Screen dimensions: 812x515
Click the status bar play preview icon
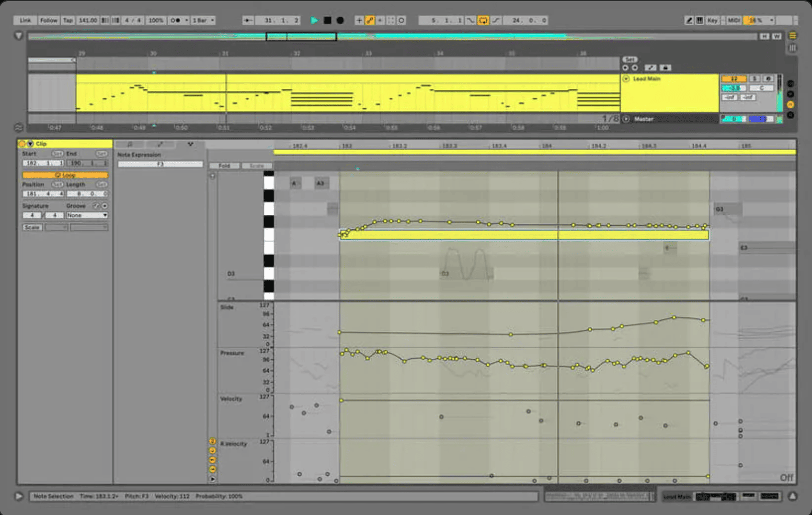coord(19,496)
